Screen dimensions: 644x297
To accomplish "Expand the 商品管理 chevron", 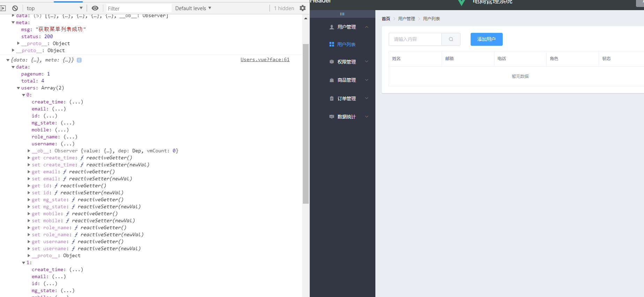I will point(367,80).
